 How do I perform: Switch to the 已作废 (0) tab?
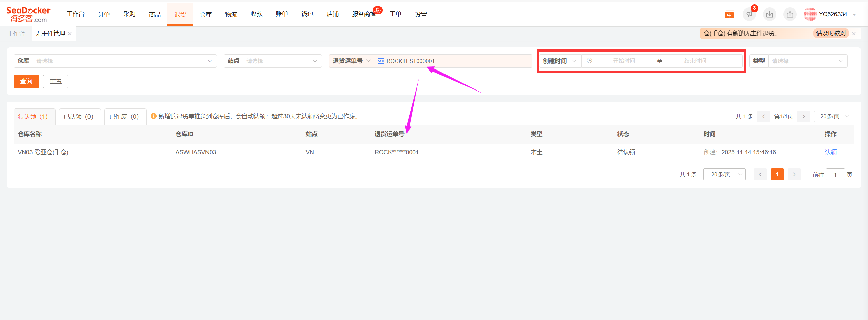[124, 117]
